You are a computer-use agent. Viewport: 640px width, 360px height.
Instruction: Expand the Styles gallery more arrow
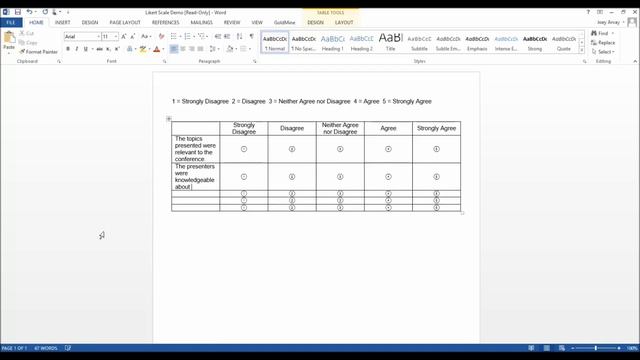(582, 51)
